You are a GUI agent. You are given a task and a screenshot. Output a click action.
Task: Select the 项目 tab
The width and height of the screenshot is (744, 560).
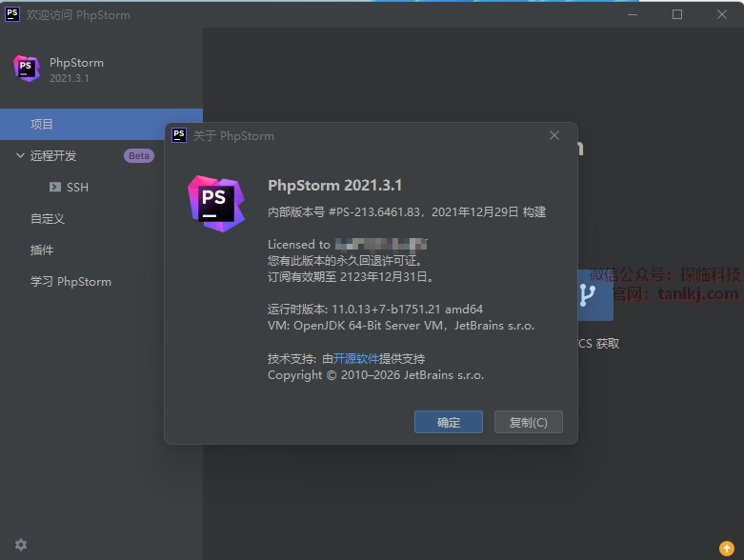pyautogui.click(x=101, y=124)
